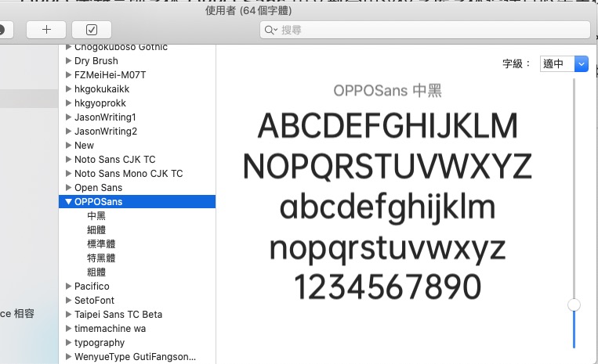
Task: Select the Taipei Sans TC Beta name
Action: click(x=118, y=315)
